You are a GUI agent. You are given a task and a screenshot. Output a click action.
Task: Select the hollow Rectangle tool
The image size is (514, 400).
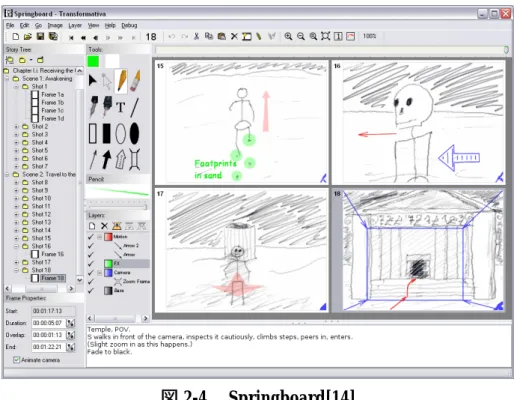[x=93, y=134]
